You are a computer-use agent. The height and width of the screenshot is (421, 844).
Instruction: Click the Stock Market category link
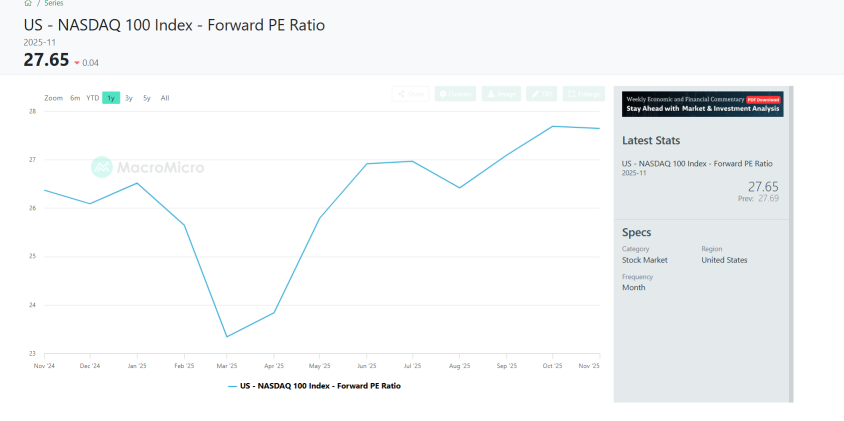[644, 260]
